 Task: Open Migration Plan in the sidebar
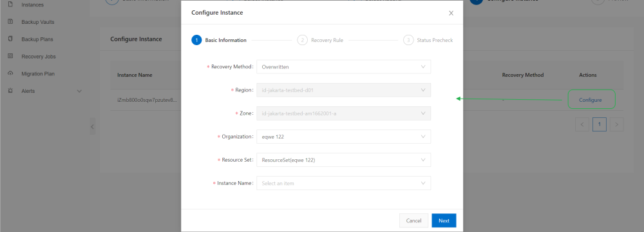pos(38,73)
